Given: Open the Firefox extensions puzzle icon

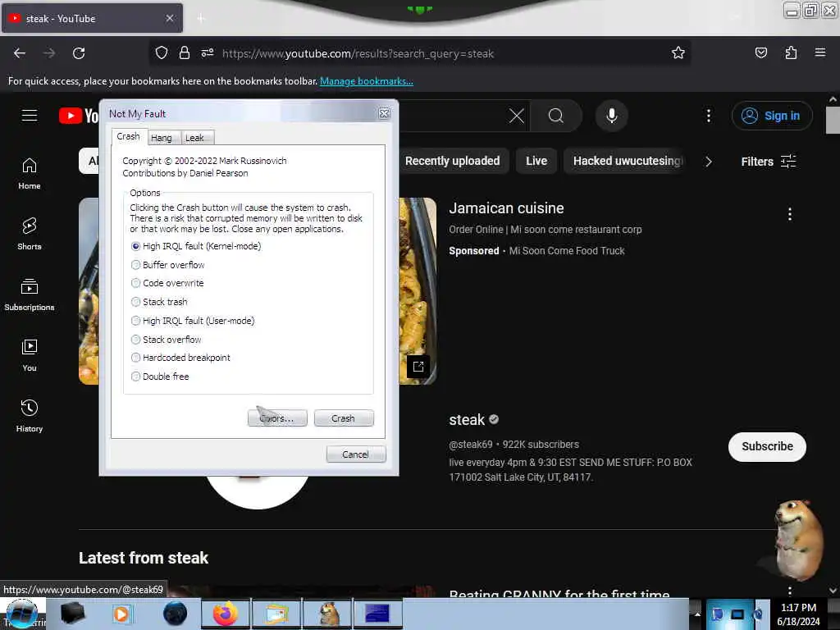Looking at the screenshot, I should [791, 53].
